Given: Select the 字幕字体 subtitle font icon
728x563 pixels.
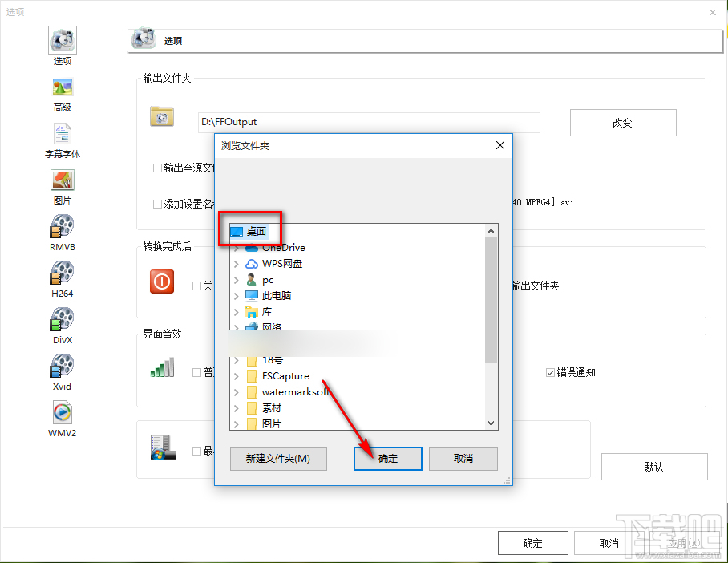Looking at the screenshot, I should pos(63,134).
